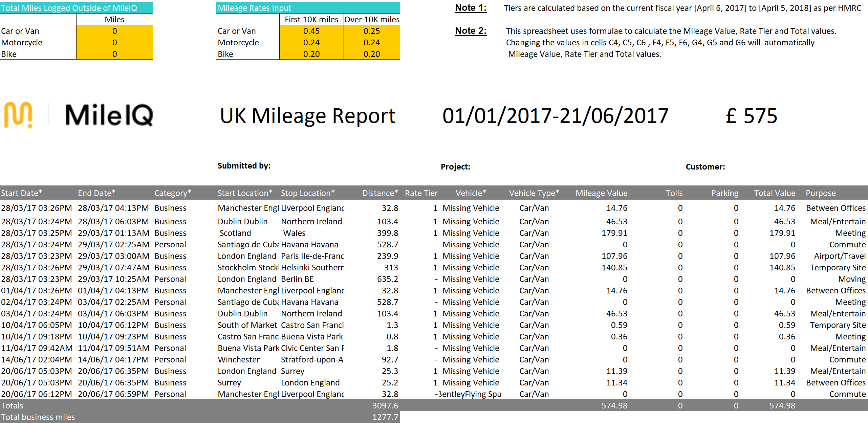
Task: Click the 'Stop Location*' column header
Action: [x=308, y=193]
